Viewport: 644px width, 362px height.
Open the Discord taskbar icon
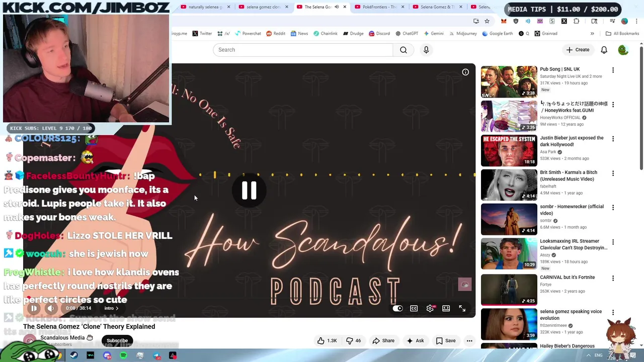[x=107, y=355]
